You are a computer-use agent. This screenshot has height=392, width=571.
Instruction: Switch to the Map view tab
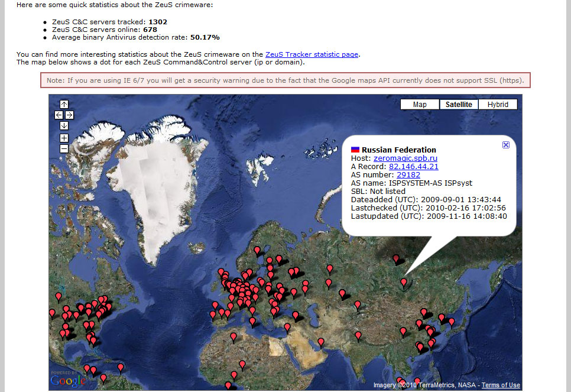tap(420, 105)
